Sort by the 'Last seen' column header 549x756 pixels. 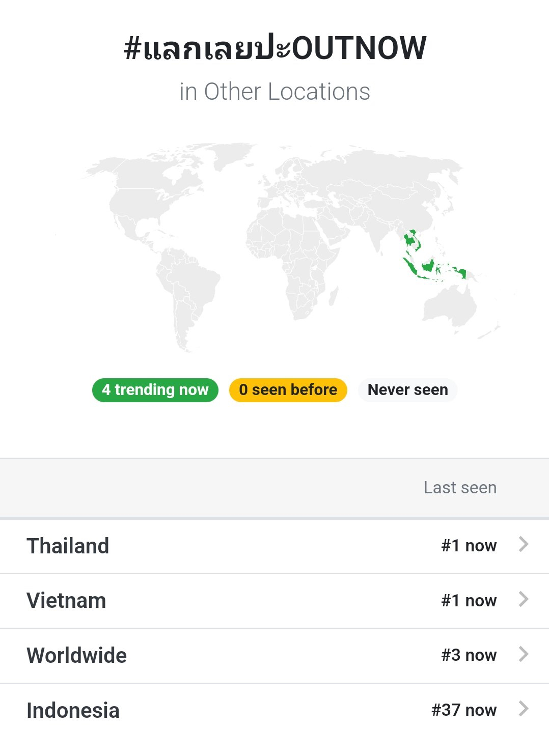[x=460, y=488]
